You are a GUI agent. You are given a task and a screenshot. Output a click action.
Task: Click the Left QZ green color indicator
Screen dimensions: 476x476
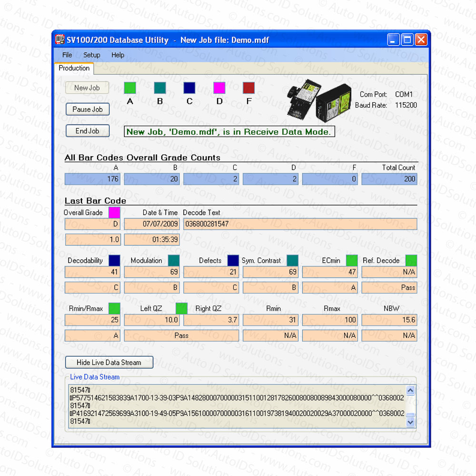coord(181,308)
